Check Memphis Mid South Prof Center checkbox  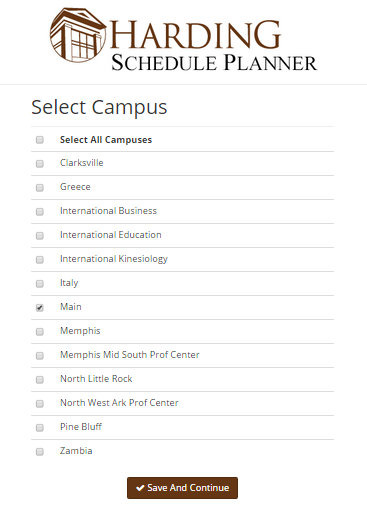(x=40, y=356)
